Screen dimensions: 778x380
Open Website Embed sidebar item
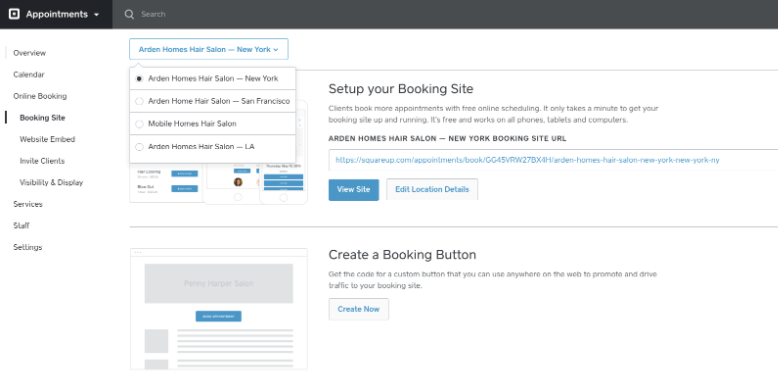click(x=47, y=139)
